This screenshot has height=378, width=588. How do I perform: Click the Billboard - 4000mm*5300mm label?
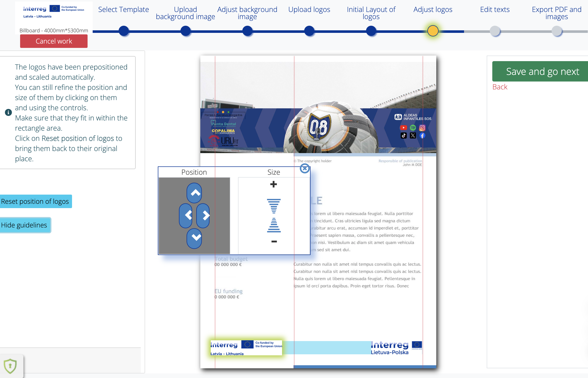[54, 31]
